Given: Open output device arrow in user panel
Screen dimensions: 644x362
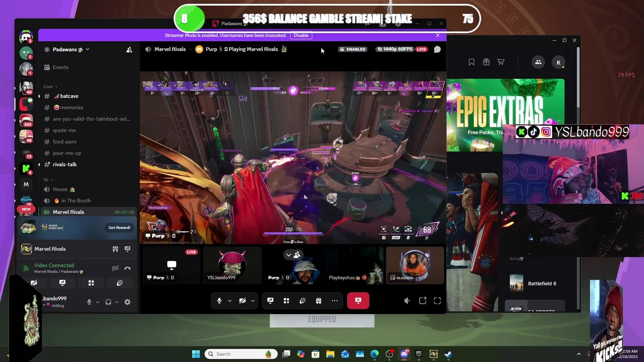Looking at the screenshot, I should [x=117, y=302].
